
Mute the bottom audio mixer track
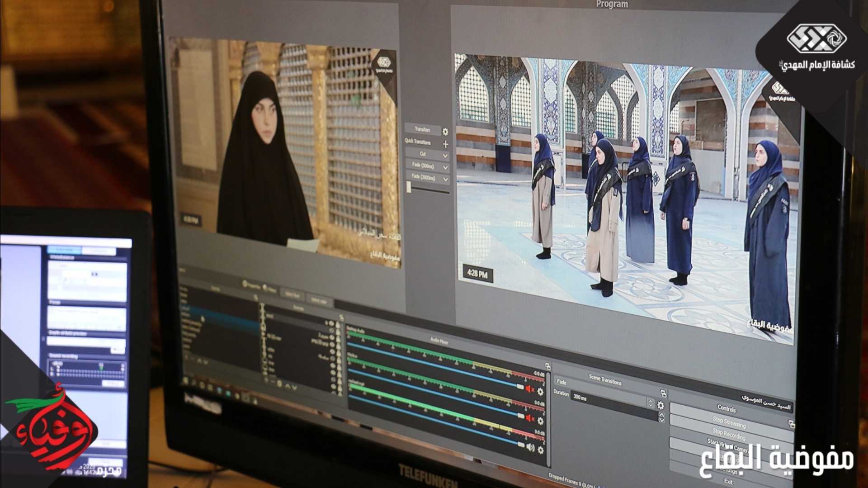(x=530, y=448)
